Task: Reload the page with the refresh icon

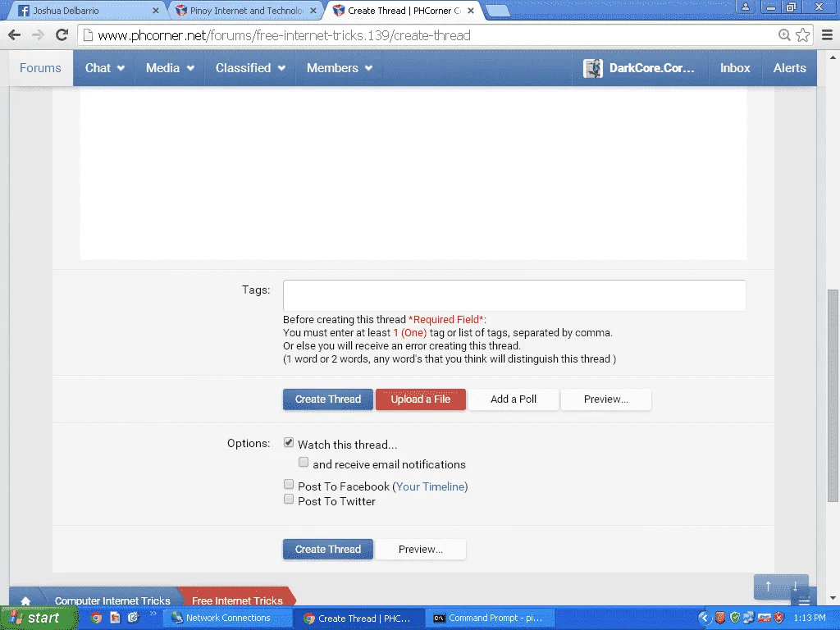Action: pos(62,35)
